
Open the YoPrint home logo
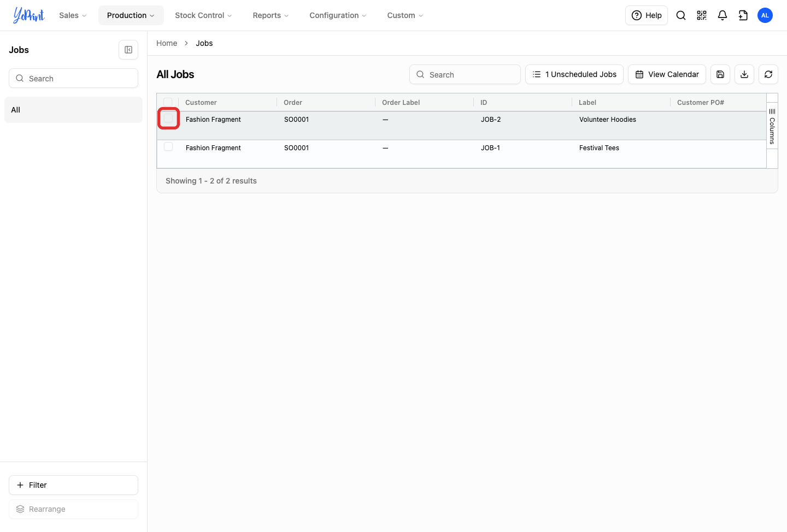[29, 15]
